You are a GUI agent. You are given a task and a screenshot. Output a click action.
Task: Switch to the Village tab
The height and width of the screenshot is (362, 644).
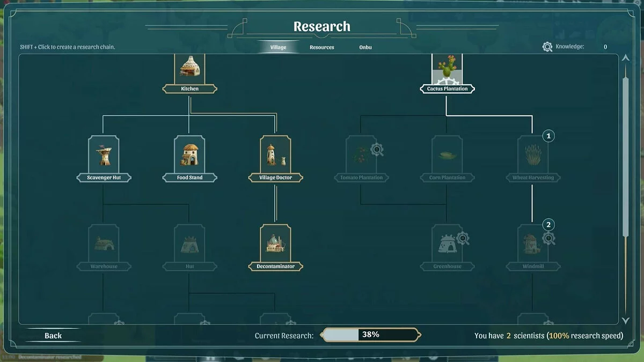(278, 47)
